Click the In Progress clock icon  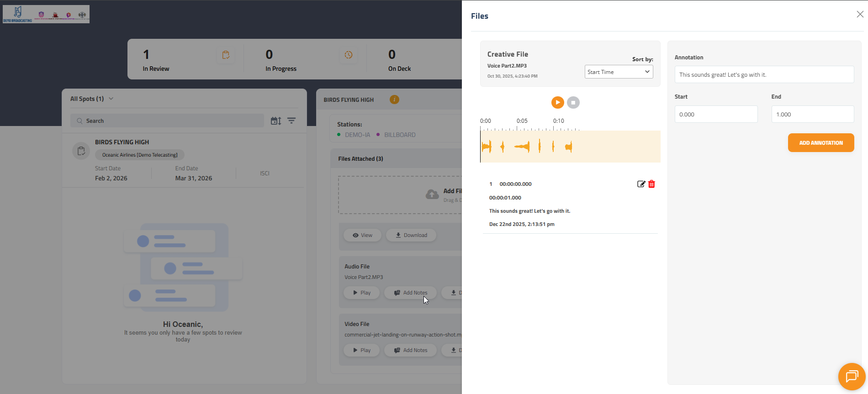[349, 55]
